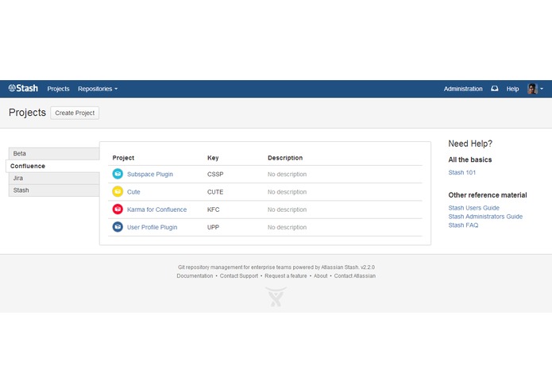Open the inbox tray icon

coord(495,89)
